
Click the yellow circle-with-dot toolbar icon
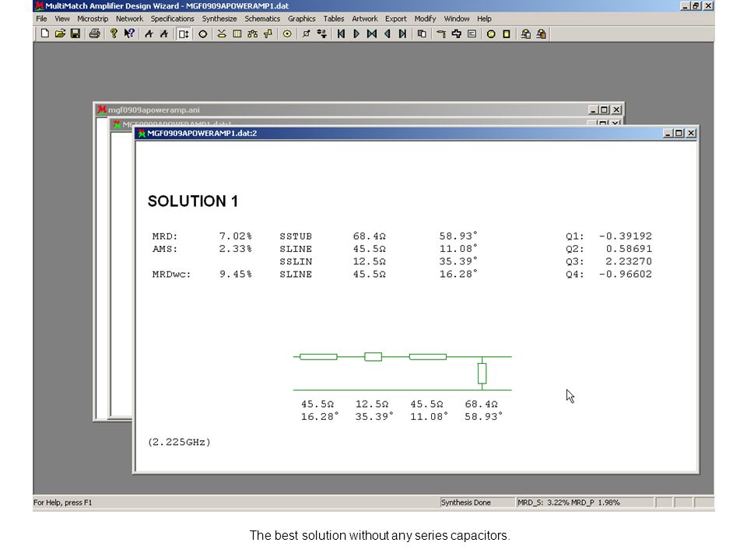click(x=287, y=33)
